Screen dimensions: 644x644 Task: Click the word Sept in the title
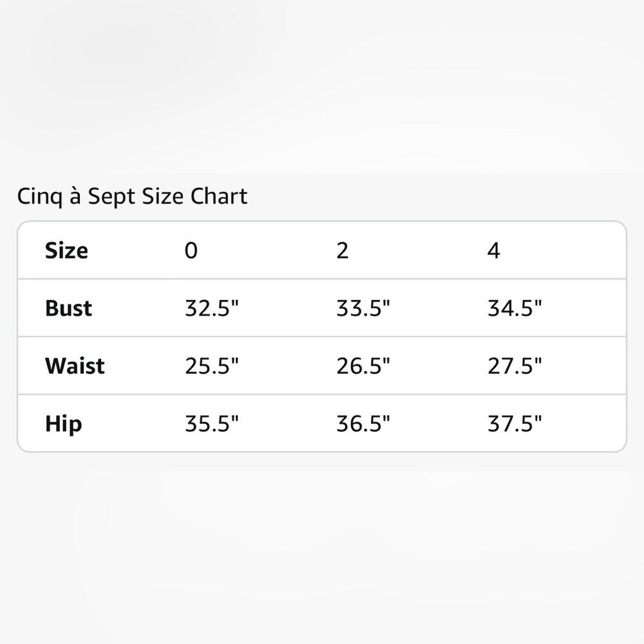click(111, 196)
